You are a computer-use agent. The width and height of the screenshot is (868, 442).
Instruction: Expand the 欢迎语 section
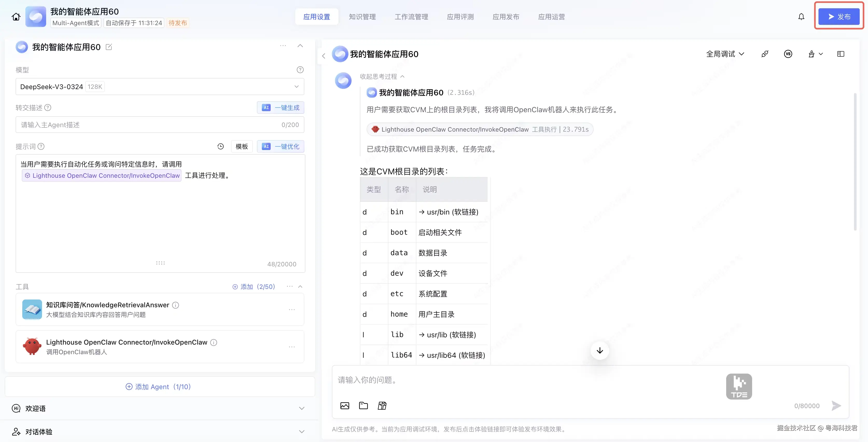click(302, 408)
